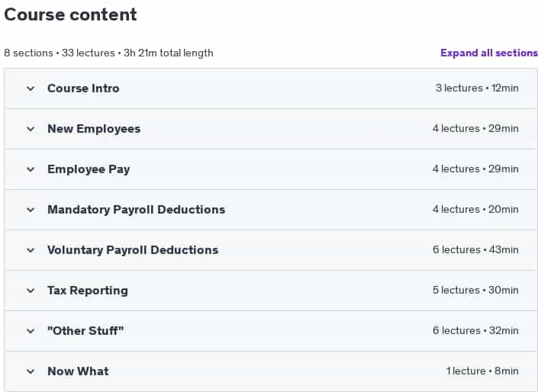Expand the Course Intro section chevron
538x392 pixels.
point(31,88)
